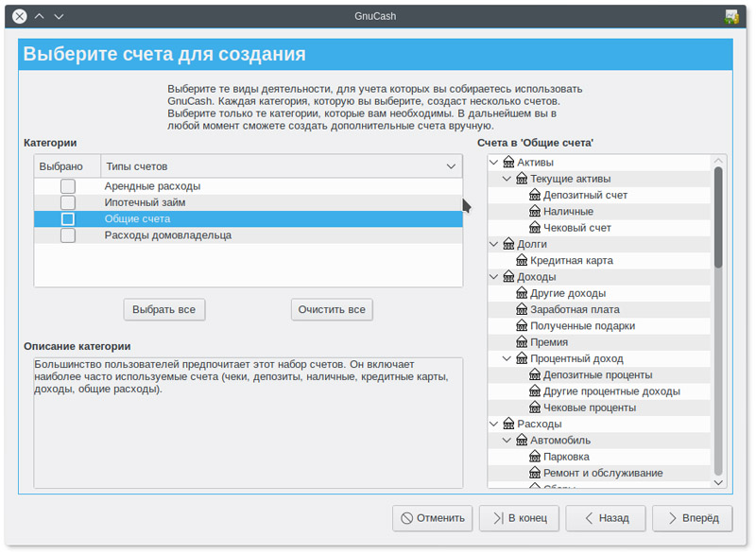Click the Выбрать все button
The width and height of the screenshot is (756, 555).
point(163,309)
